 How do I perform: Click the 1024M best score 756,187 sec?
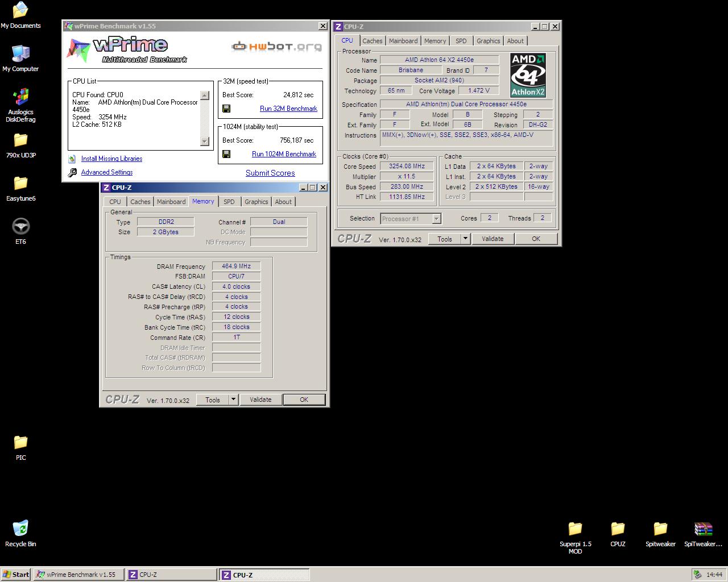pos(296,140)
